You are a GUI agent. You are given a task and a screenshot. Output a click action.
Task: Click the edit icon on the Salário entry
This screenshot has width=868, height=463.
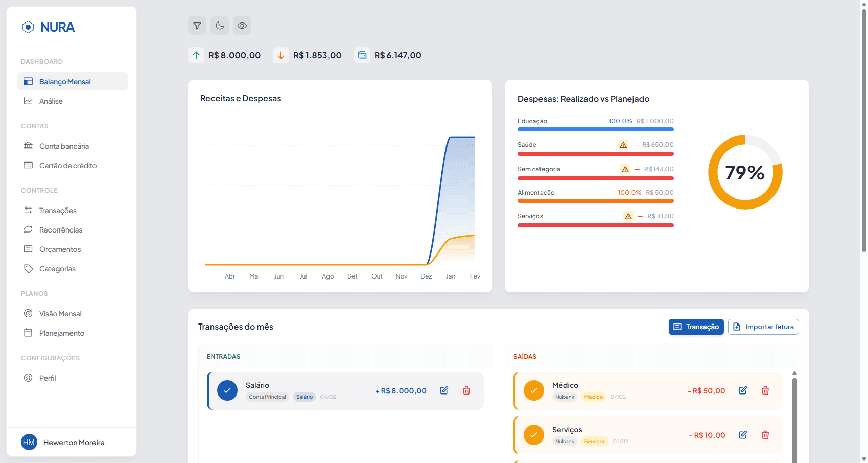(443, 390)
